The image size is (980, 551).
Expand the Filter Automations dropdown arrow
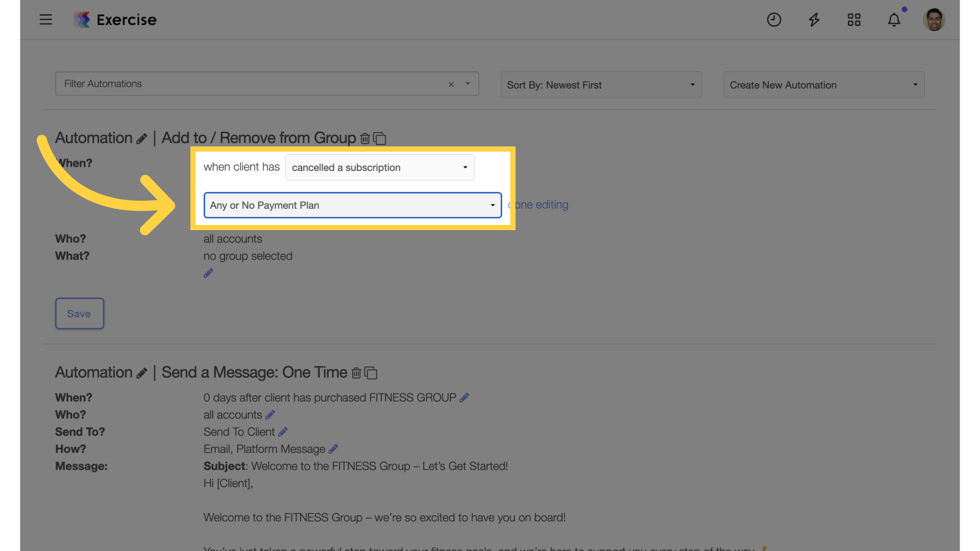click(x=468, y=84)
